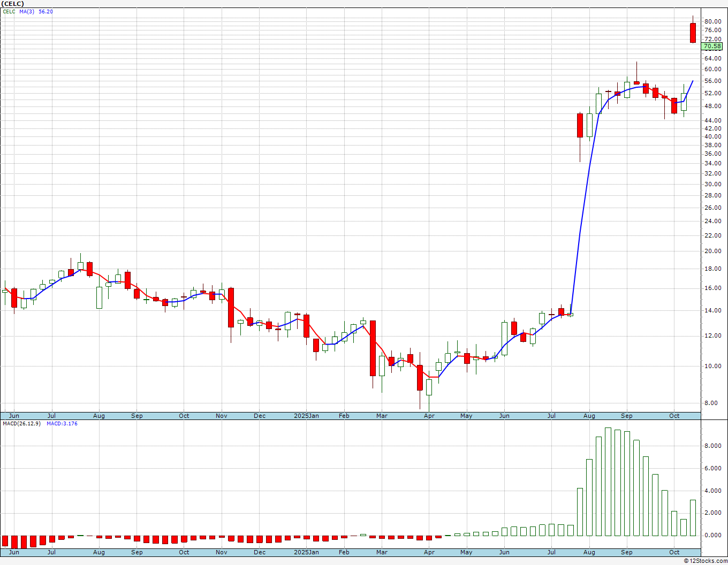Viewport: 728px width, 565px height.
Task: Click the 24.00 price axis label
Action: pos(712,221)
